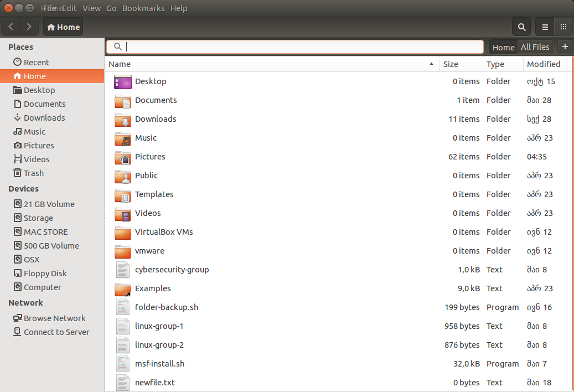Select the Examples link folder icon
Screen dimensions: 574x392
pos(123,289)
